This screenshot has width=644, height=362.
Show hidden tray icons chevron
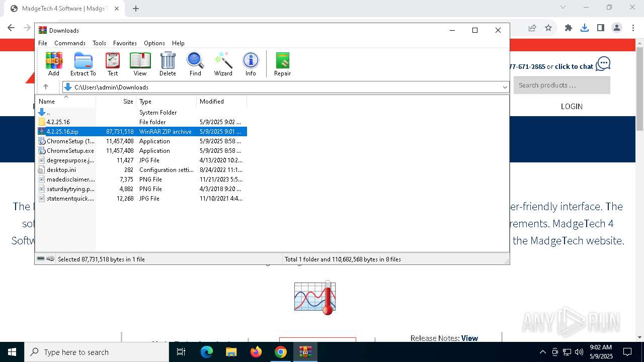point(542,352)
